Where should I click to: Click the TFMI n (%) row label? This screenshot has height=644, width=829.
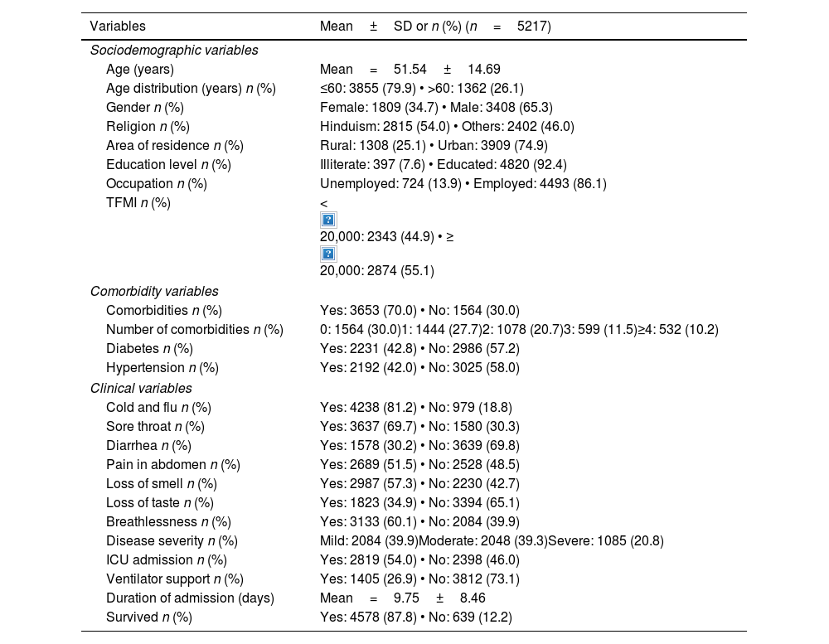tap(138, 203)
